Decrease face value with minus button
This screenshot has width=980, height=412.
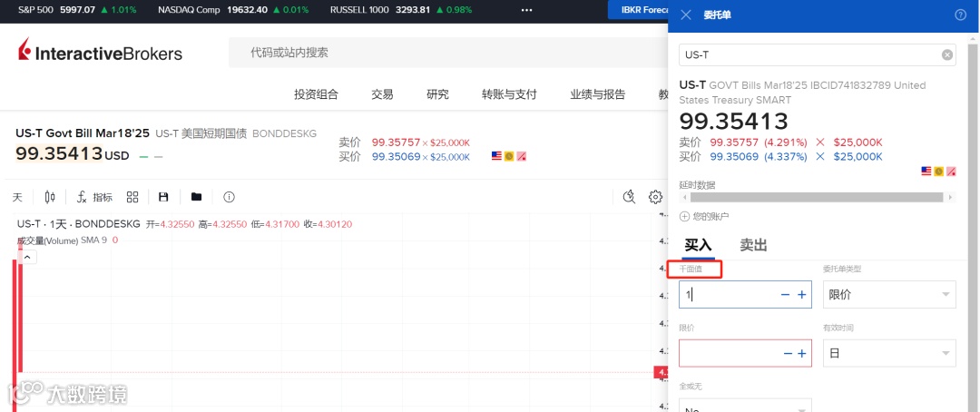point(786,294)
